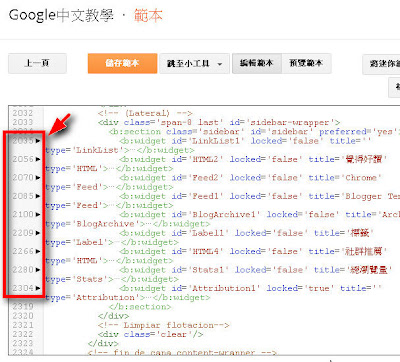This screenshot has width=400, height=362.
Task: Click line number 2321 in gutter
Action: [23, 325]
